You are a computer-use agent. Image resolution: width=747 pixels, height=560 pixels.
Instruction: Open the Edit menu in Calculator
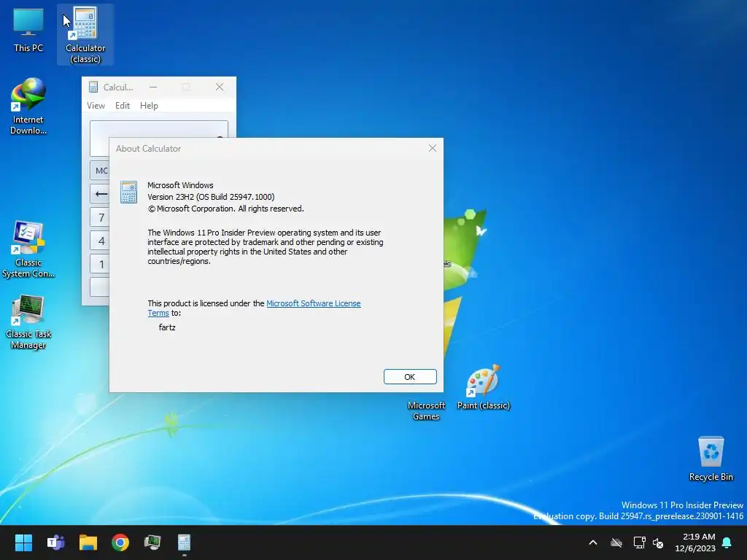pos(123,106)
